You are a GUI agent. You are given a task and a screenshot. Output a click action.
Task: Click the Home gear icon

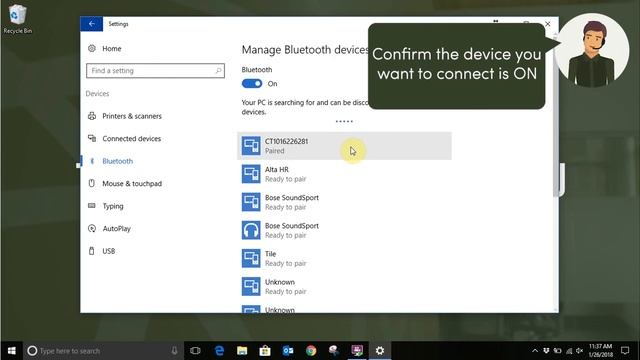pyautogui.click(x=92, y=48)
